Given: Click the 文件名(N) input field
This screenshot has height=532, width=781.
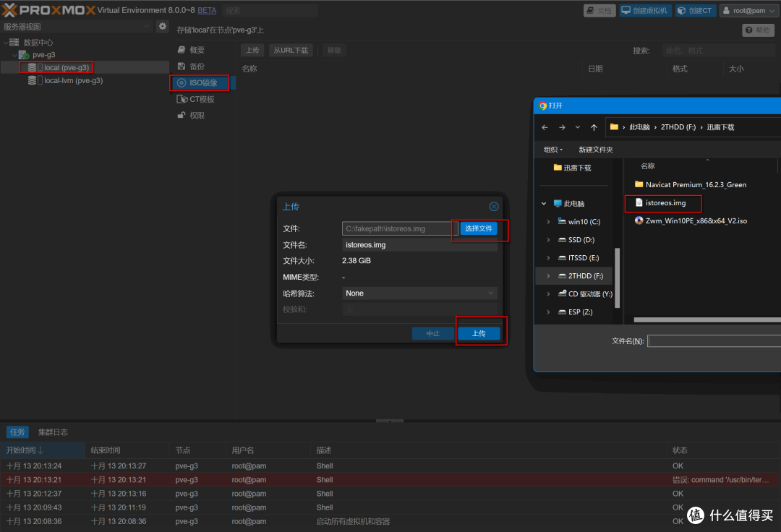Looking at the screenshot, I should click(714, 341).
